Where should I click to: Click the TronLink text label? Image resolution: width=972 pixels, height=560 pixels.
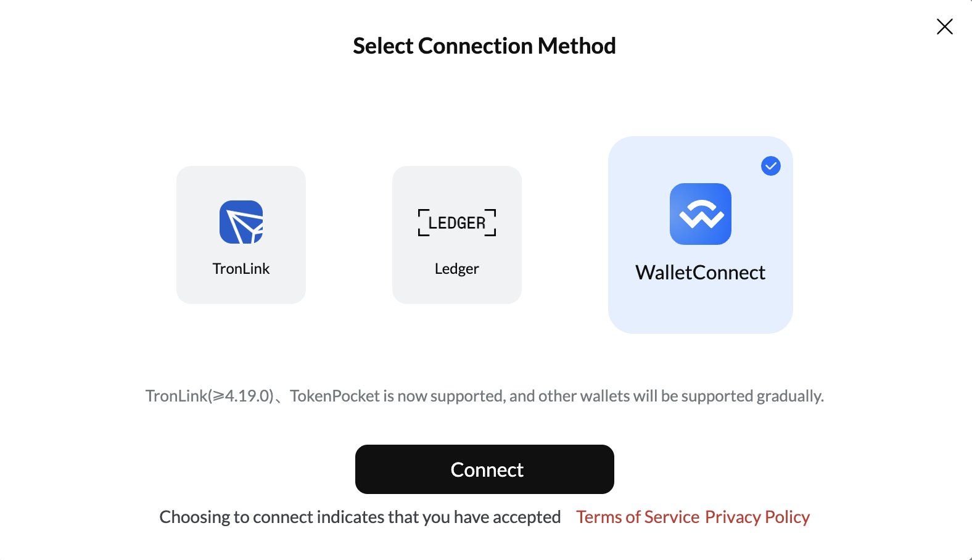(241, 269)
